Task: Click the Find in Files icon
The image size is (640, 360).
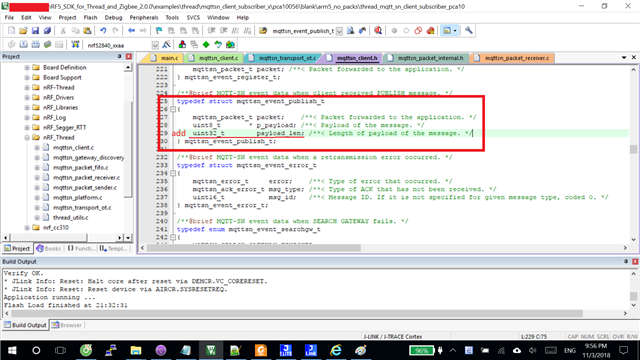Action: click(263, 31)
